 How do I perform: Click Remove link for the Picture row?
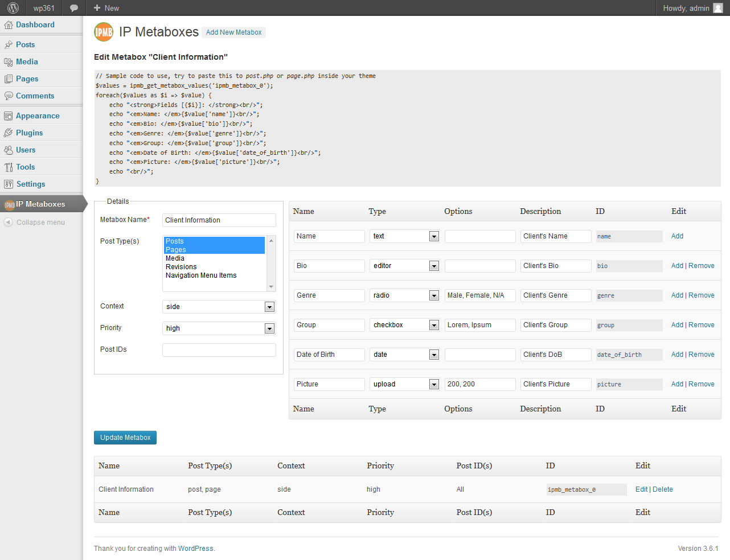[702, 384]
